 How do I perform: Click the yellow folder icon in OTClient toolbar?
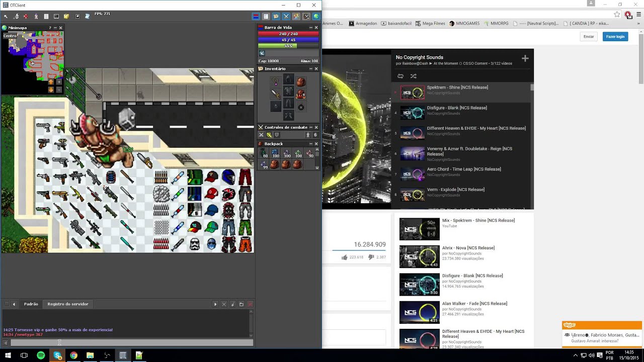[66, 17]
